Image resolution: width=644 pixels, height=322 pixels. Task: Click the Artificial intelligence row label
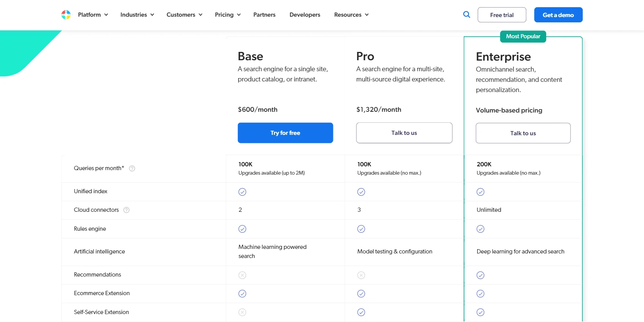99,252
